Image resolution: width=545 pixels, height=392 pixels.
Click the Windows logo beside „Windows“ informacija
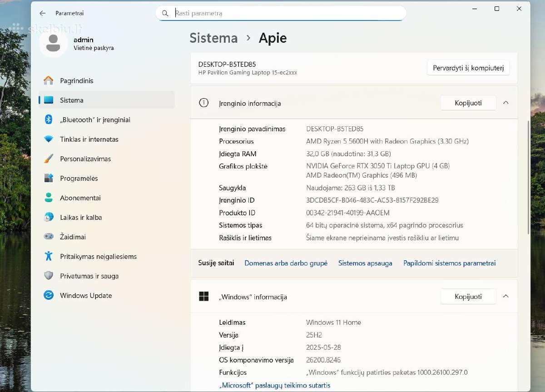click(x=204, y=297)
